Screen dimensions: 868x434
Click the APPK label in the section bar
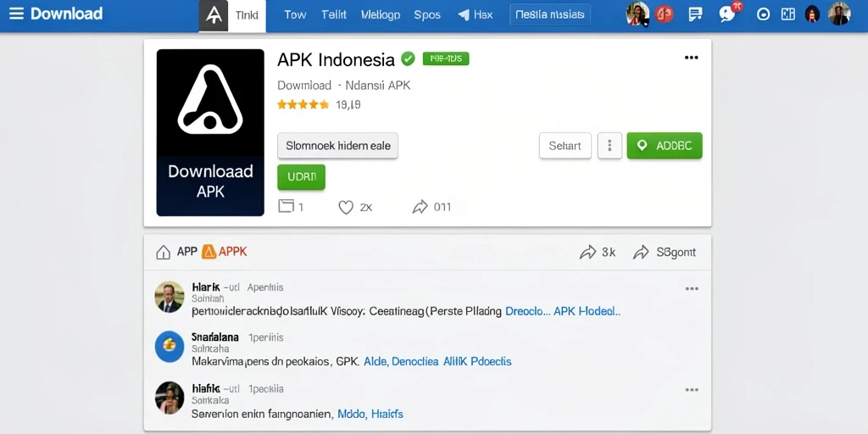(x=233, y=253)
